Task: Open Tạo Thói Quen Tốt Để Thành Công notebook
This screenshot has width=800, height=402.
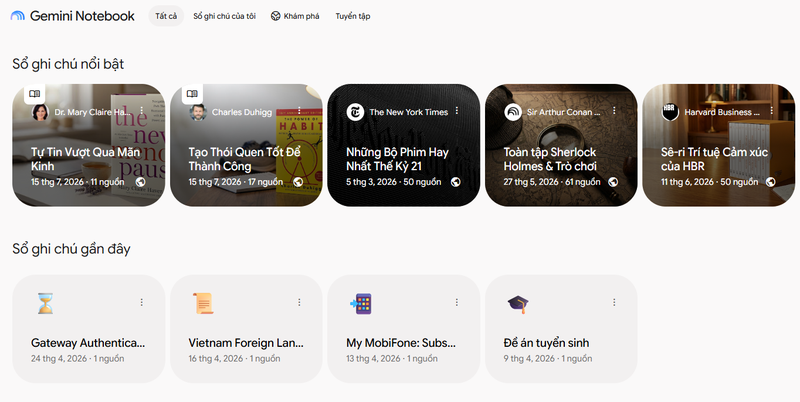Action: [x=246, y=145]
